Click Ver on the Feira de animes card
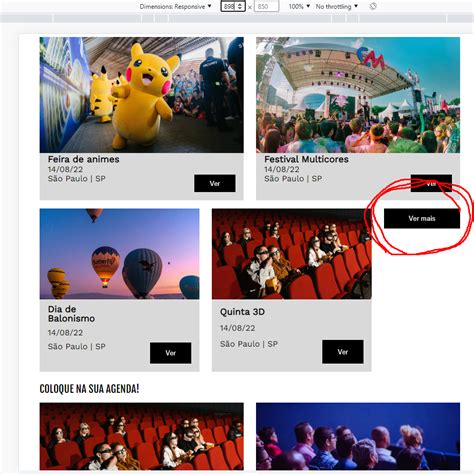This screenshot has width=474, height=475. pos(215,183)
